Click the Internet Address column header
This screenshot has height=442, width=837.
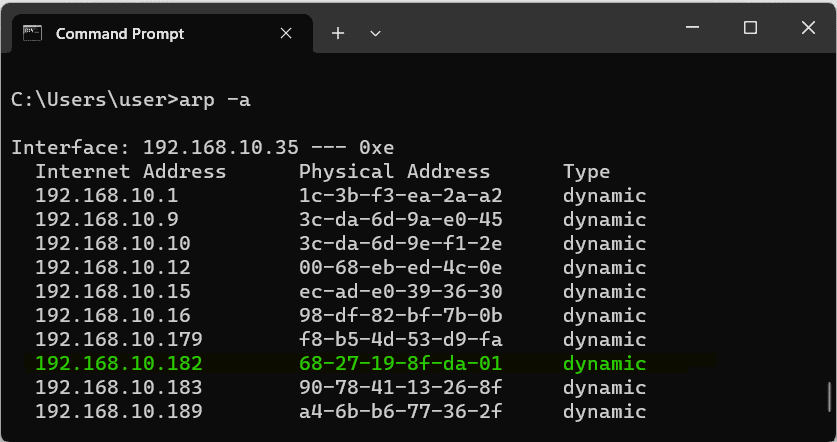coord(131,171)
